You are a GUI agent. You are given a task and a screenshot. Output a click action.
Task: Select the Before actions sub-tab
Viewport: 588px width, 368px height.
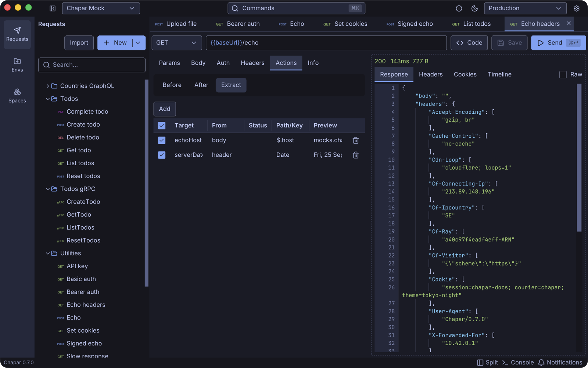[x=172, y=85]
